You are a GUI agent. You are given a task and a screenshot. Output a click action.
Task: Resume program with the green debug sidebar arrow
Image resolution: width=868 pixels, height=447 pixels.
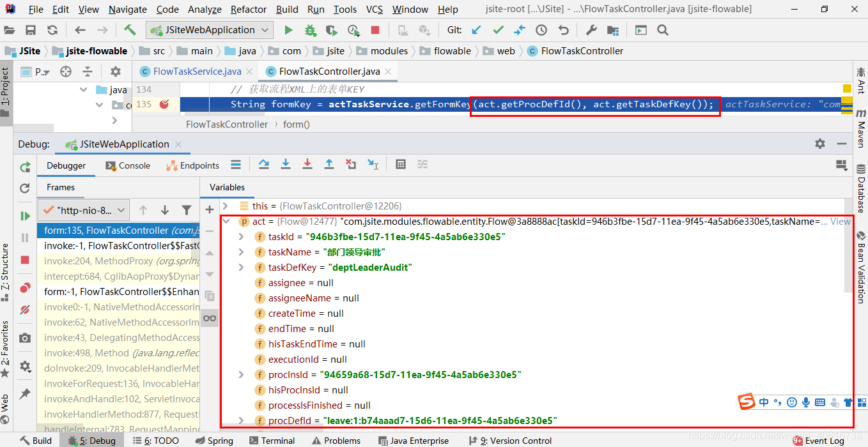point(25,216)
